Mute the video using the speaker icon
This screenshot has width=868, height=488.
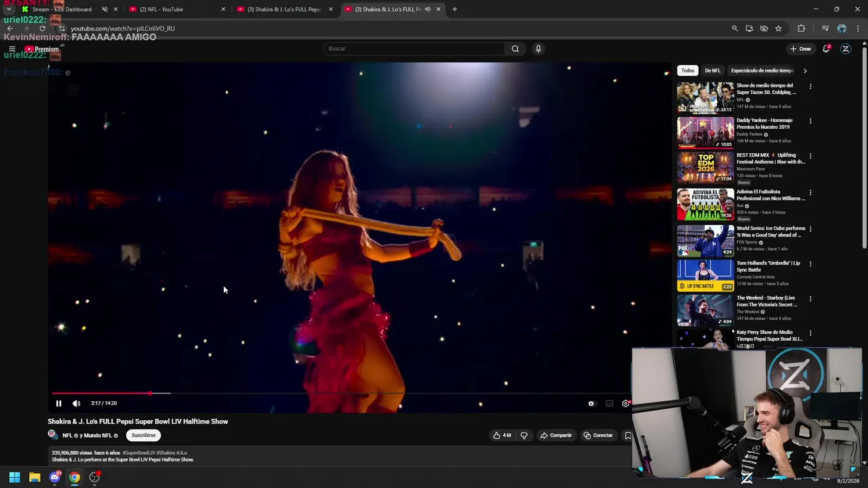[77, 403]
